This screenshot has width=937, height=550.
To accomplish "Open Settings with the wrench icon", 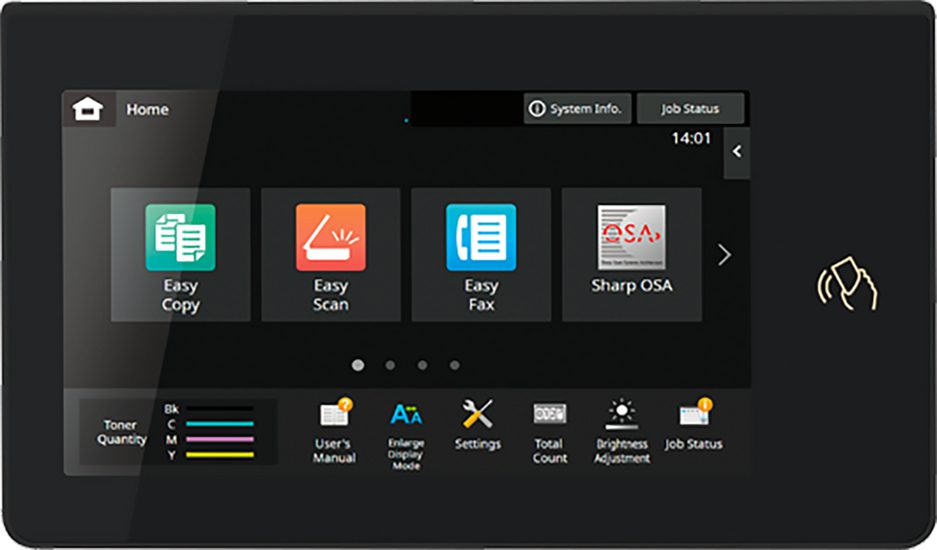I will 477,424.
